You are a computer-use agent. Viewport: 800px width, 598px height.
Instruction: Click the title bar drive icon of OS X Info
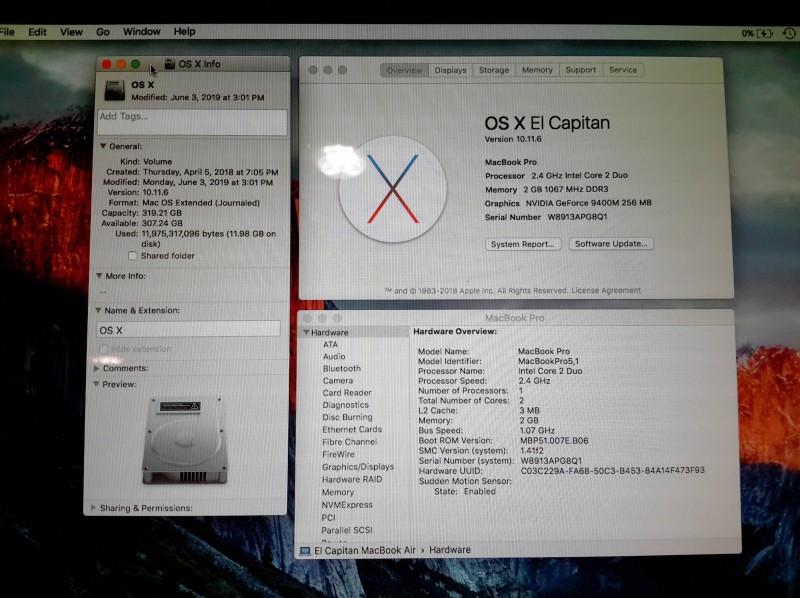(170, 64)
